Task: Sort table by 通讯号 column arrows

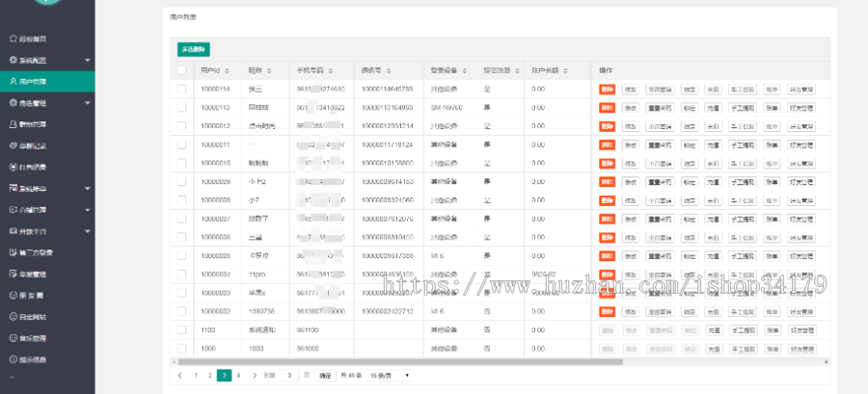Action: pyautogui.click(x=388, y=70)
